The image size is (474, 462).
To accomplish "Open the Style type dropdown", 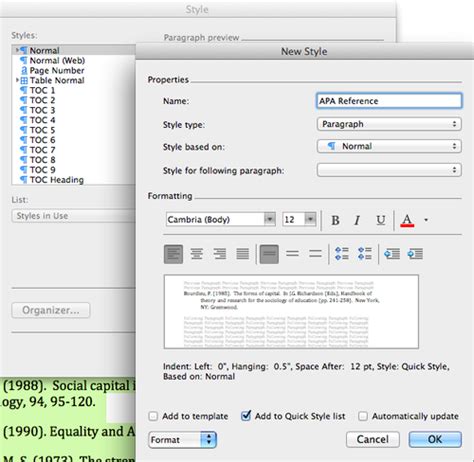I will pyautogui.click(x=389, y=124).
